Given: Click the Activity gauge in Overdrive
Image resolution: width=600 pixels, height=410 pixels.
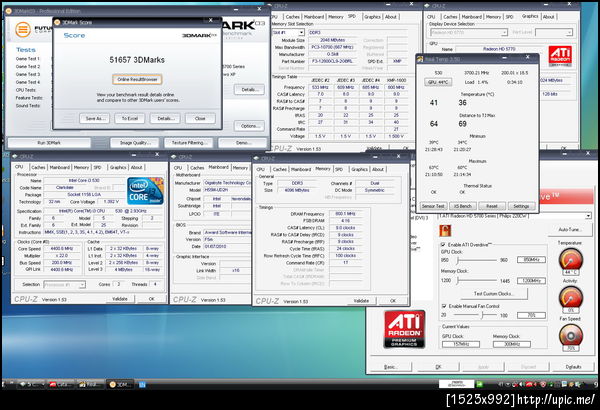Looking at the screenshot, I should tap(571, 297).
